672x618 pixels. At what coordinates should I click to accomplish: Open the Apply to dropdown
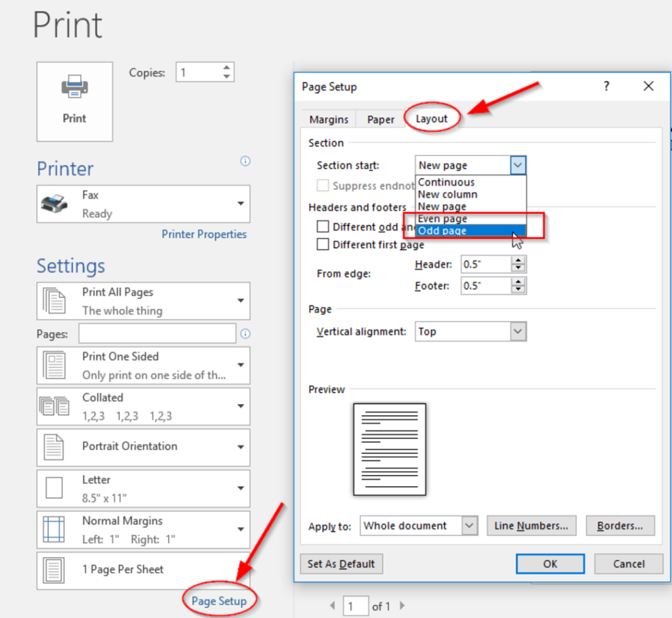pos(469,525)
